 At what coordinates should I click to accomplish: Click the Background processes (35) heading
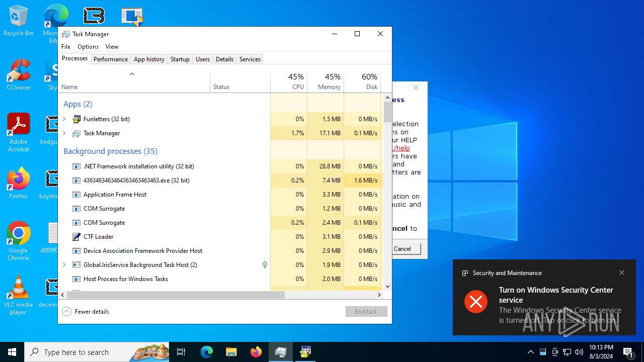(x=110, y=151)
